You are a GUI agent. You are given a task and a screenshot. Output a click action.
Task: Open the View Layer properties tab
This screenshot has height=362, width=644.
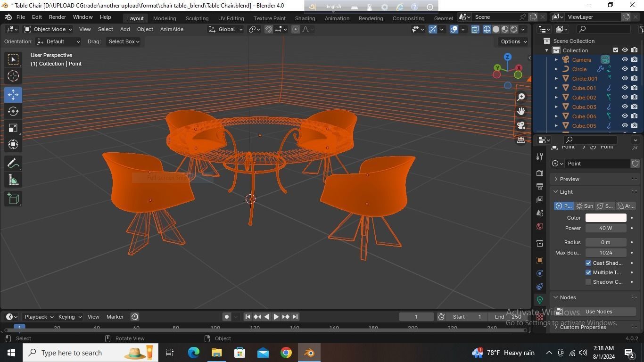click(x=540, y=200)
